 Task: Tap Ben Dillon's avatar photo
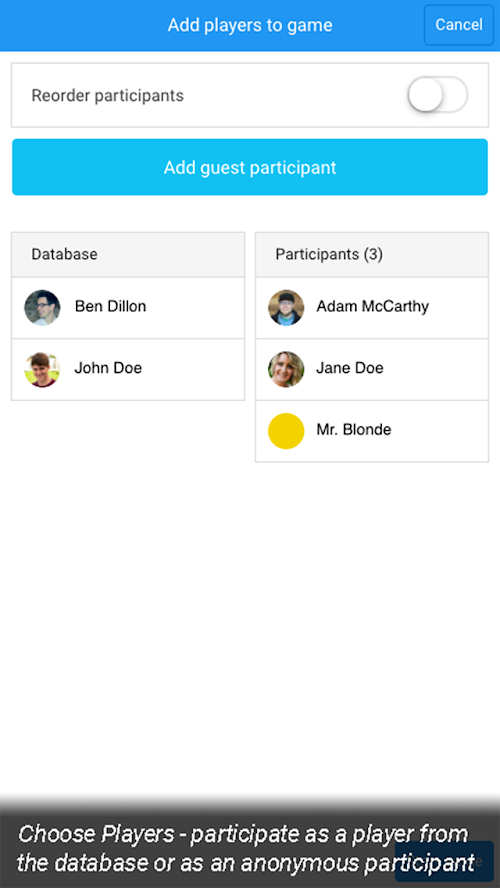coord(42,308)
